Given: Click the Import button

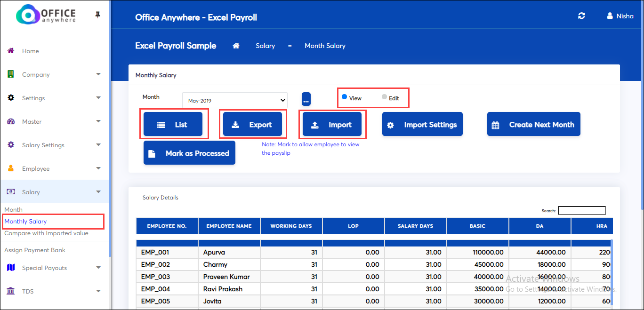Looking at the screenshot, I should [332, 124].
